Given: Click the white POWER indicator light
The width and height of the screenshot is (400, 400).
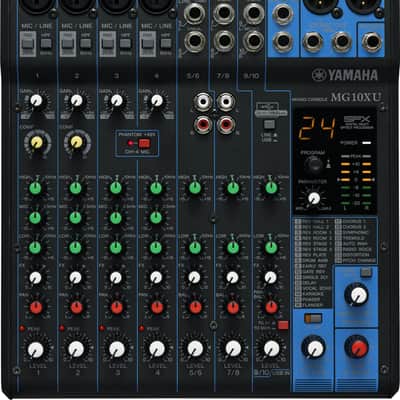Looking at the screenshot, I should tap(366, 143).
